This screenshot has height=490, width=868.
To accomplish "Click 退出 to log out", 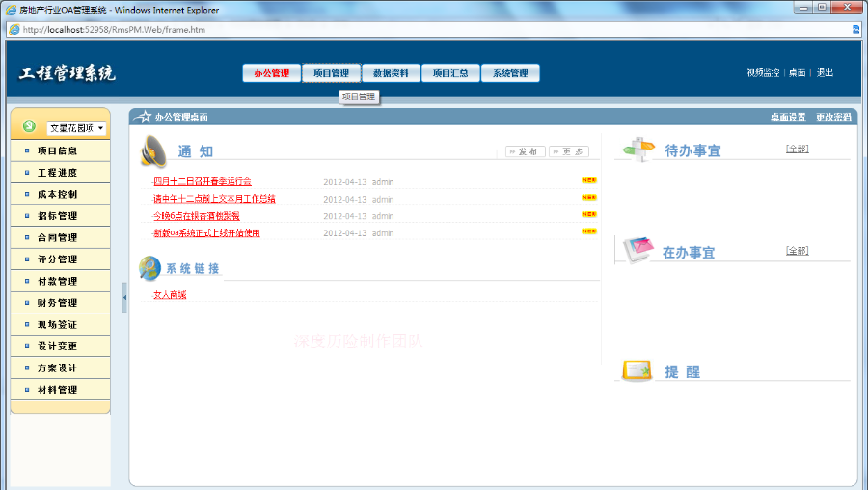I will 825,72.
